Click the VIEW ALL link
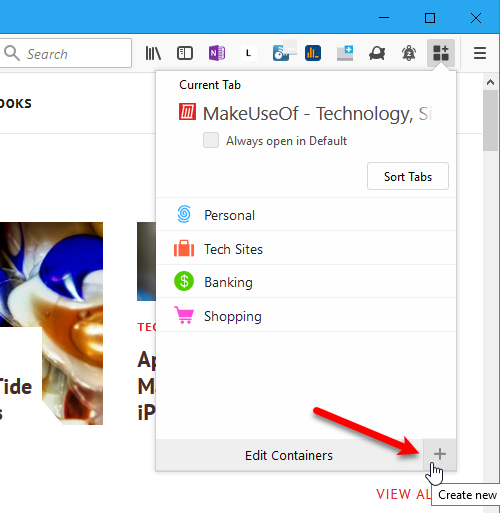 [404, 494]
